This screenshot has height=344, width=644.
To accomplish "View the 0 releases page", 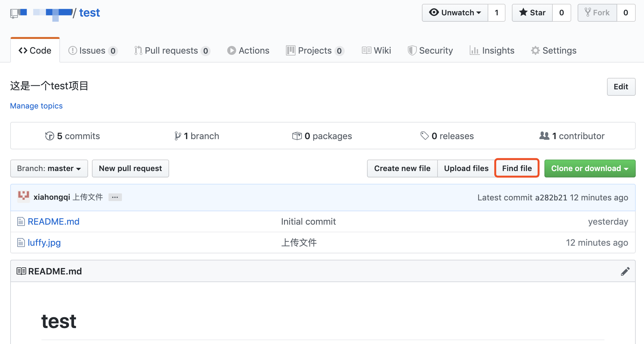I will click(x=447, y=136).
